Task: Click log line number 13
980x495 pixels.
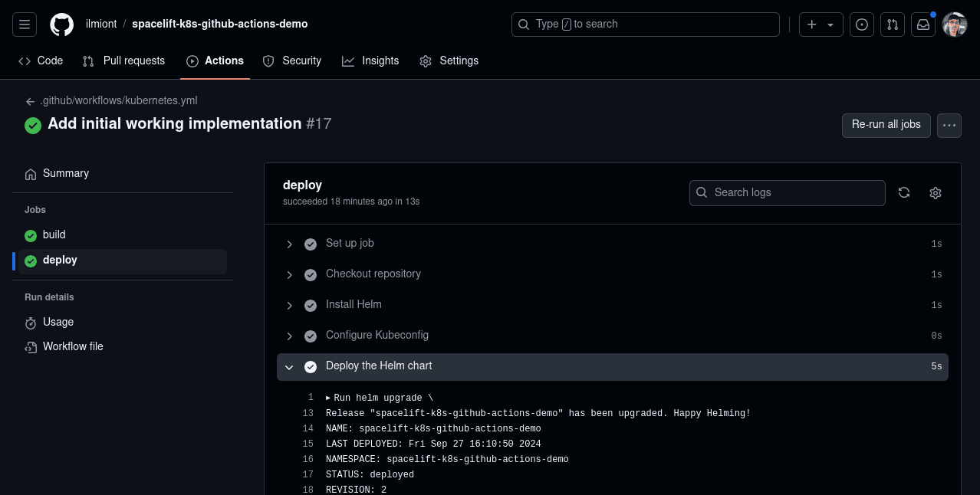Action: point(308,413)
